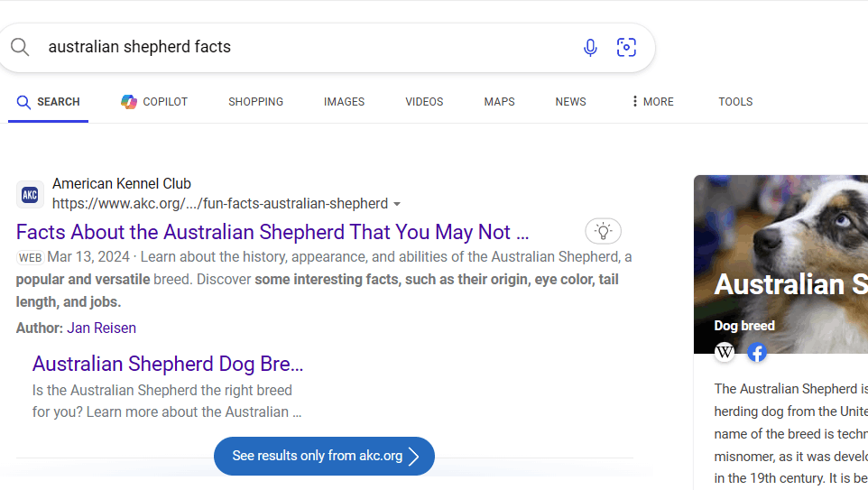Screen dimensions: 868x490
Task: Click the search query text field
Action: click(x=310, y=47)
